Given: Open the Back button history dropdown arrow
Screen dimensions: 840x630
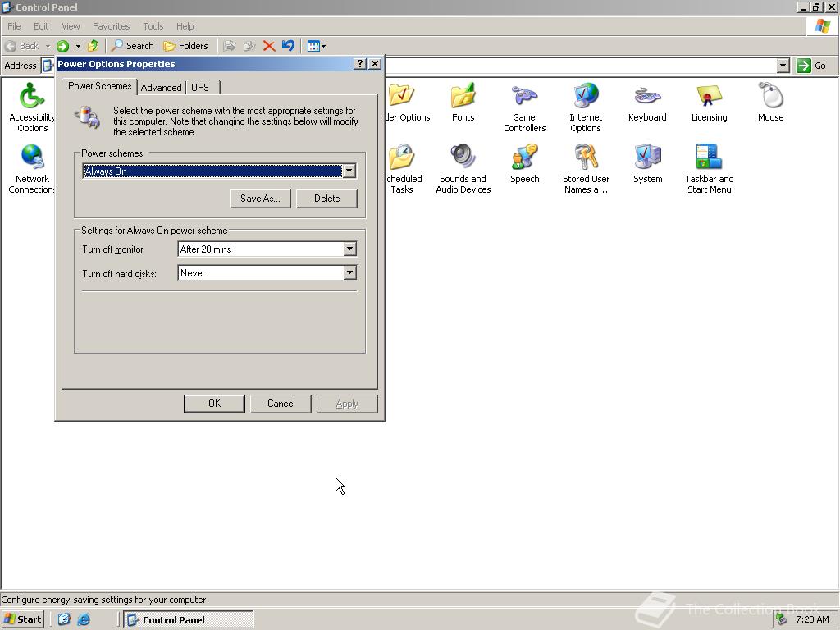Looking at the screenshot, I should click(x=48, y=46).
